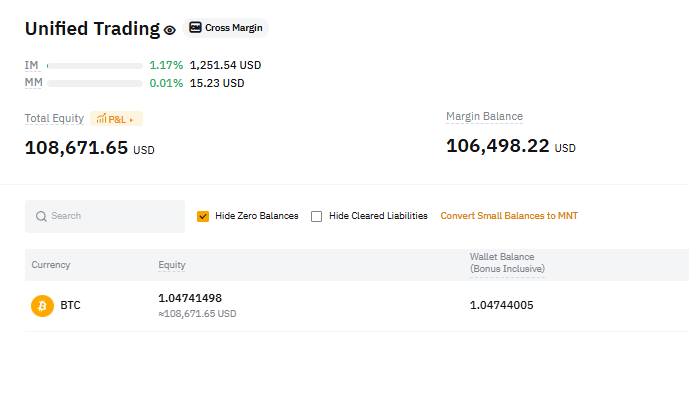Click the MM label
The image size is (689, 395).
(x=33, y=83)
